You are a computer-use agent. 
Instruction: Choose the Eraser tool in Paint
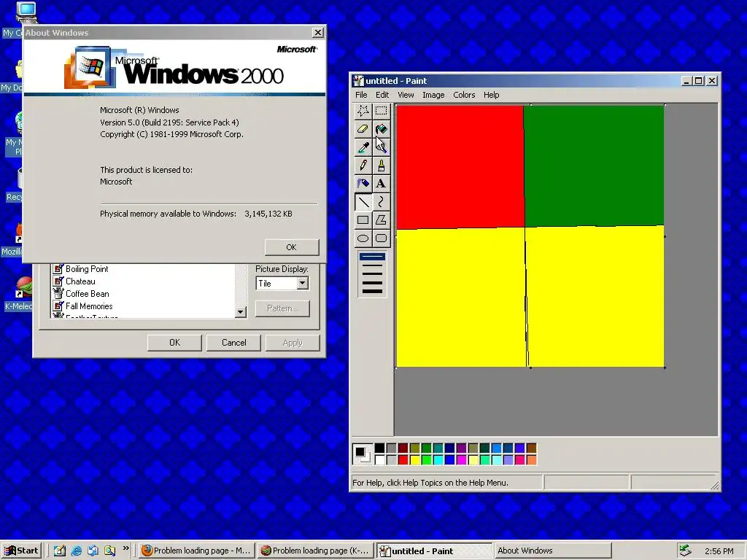[363, 129]
